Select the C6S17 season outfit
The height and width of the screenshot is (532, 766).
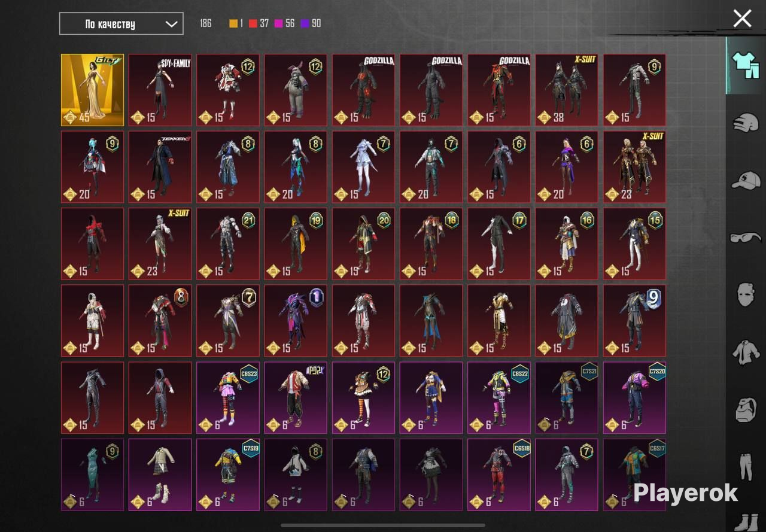pyautogui.click(x=634, y=475)
